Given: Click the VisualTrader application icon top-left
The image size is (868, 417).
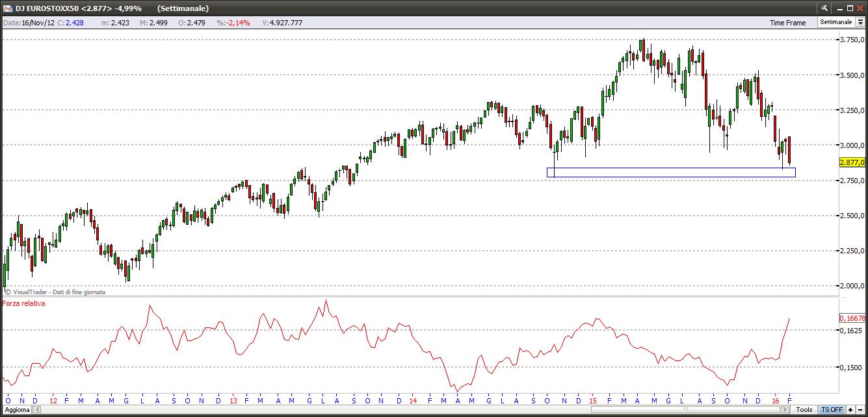Looking at the screenshot, I should (7, 8).
